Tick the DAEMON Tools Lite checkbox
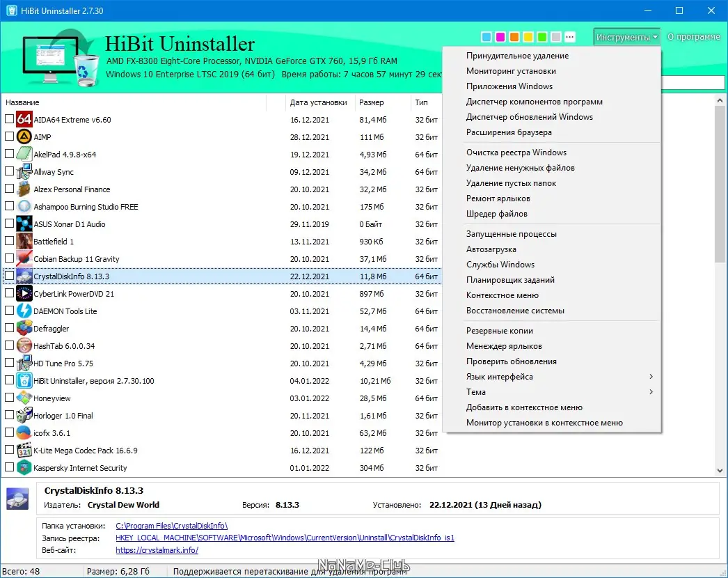The height and width of the screenshot is (578, 728). (x=9, y=311)
